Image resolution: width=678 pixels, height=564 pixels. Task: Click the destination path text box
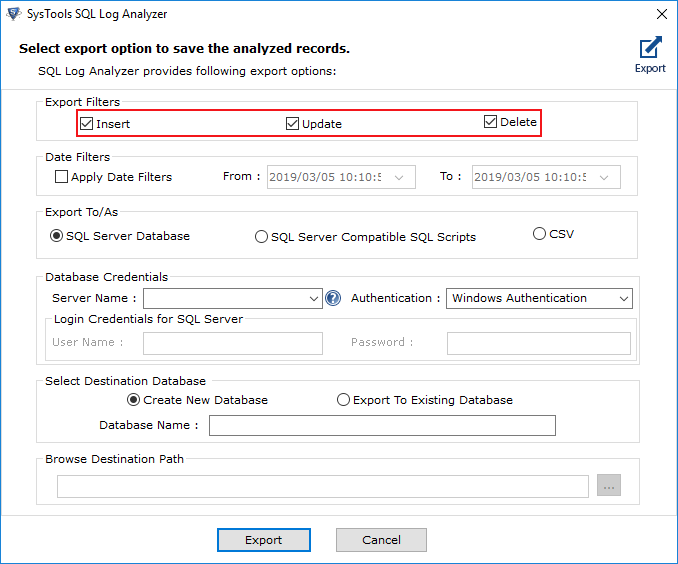click(x=323, y=487)
